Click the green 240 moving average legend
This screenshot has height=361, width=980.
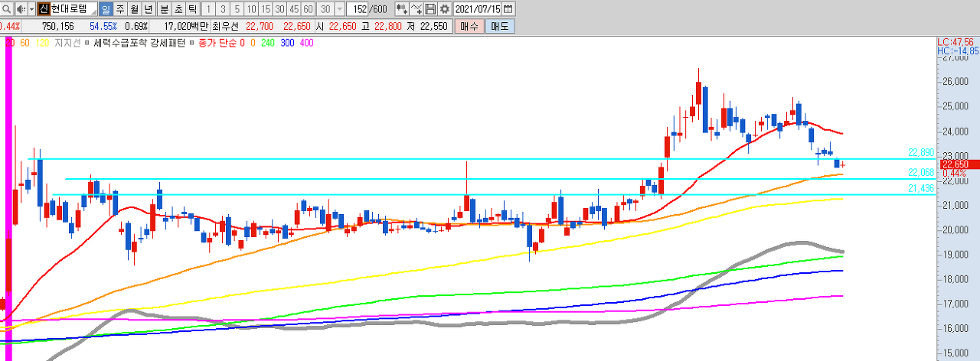click(267, 43)
